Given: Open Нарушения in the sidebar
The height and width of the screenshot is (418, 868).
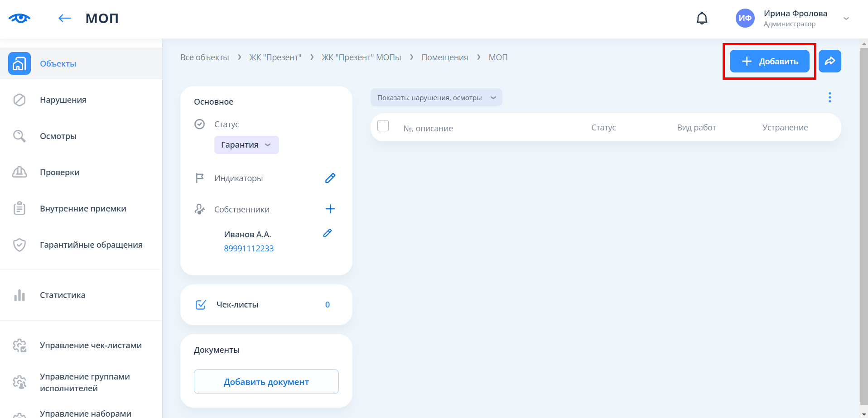Looking at the screenshot, I should 63,100.
